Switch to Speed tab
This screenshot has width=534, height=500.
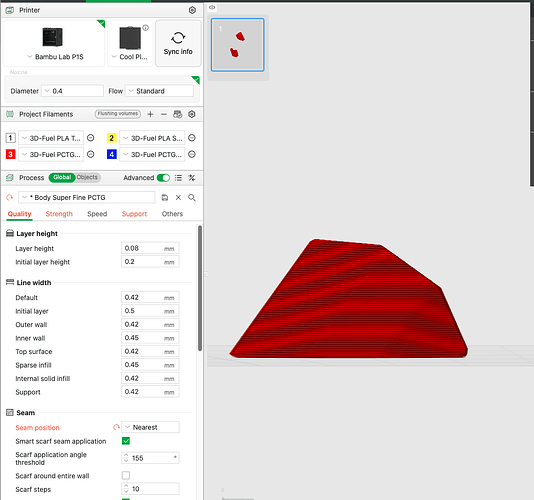97,214
